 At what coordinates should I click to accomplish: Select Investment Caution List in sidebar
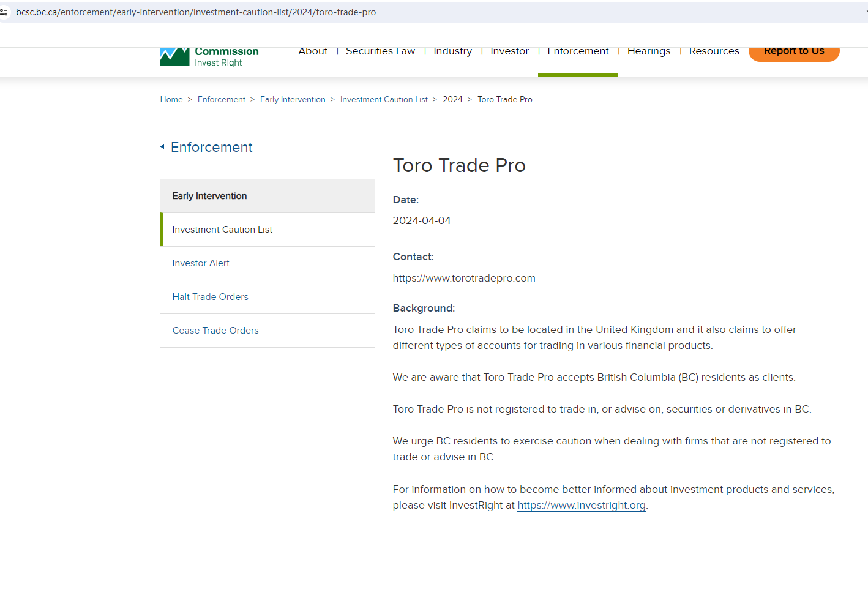268,230
